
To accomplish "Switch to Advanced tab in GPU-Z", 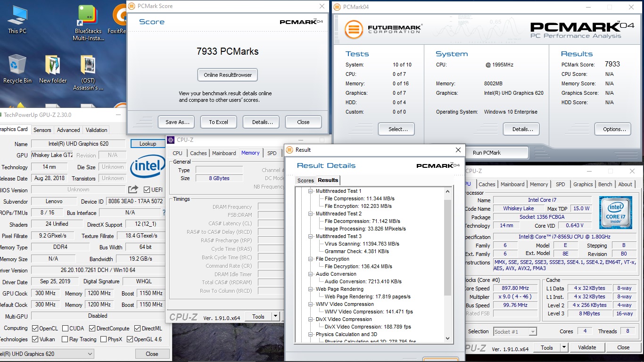I will [68, 130].
